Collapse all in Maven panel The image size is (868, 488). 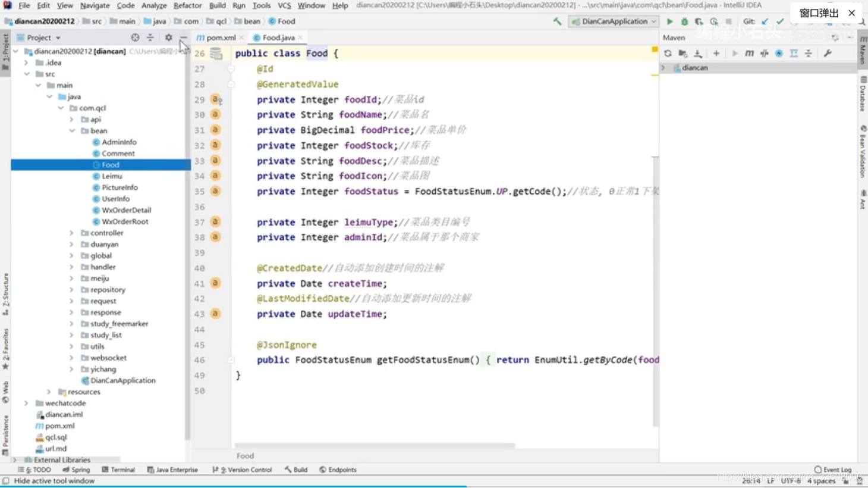pyautogui.click(x=809, y=54)
